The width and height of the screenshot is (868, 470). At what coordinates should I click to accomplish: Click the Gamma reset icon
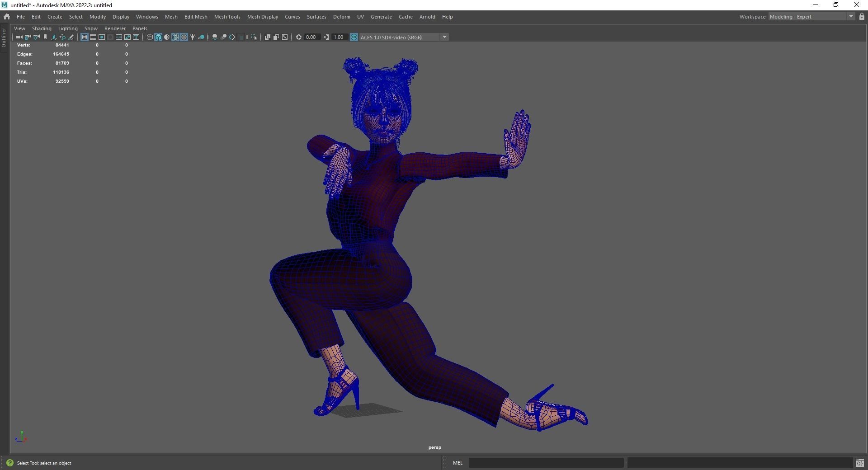click(326, 37)
